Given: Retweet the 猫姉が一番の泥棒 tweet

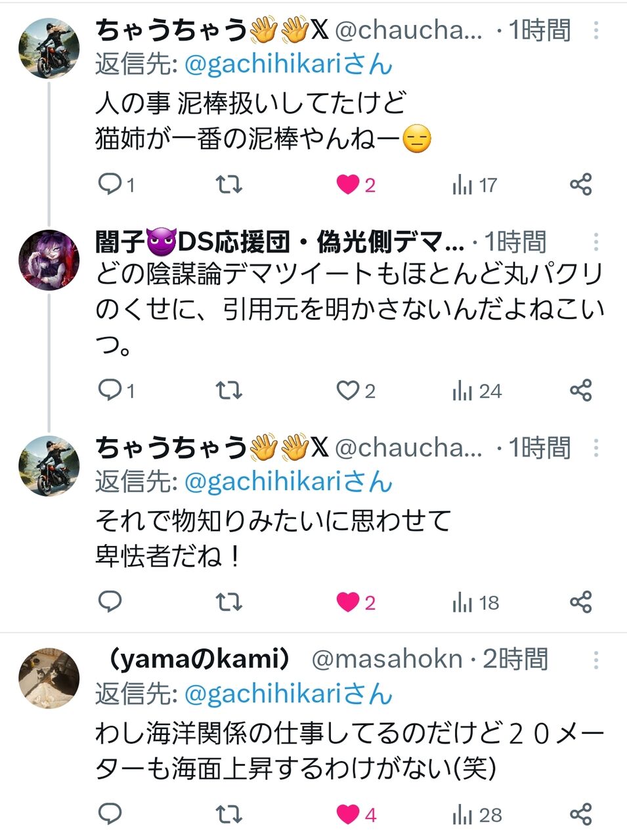Looking at the screenshot, I should coord(229,184).
